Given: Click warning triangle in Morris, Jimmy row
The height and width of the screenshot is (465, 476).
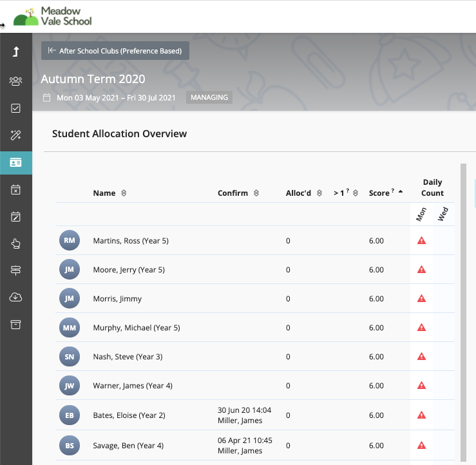Looking at the screenshot, I should [x=421, y=299].
